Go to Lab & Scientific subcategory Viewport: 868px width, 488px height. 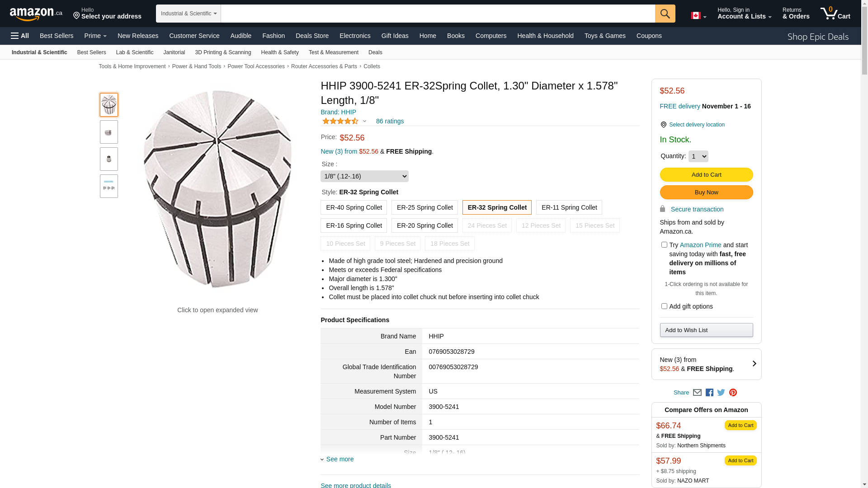[x=135, y=52]
